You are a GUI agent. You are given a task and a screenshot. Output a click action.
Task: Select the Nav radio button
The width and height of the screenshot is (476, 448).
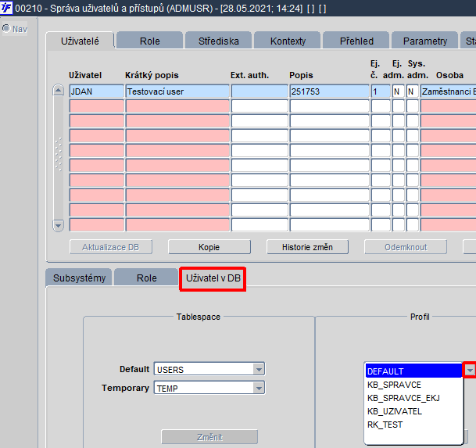6,29
